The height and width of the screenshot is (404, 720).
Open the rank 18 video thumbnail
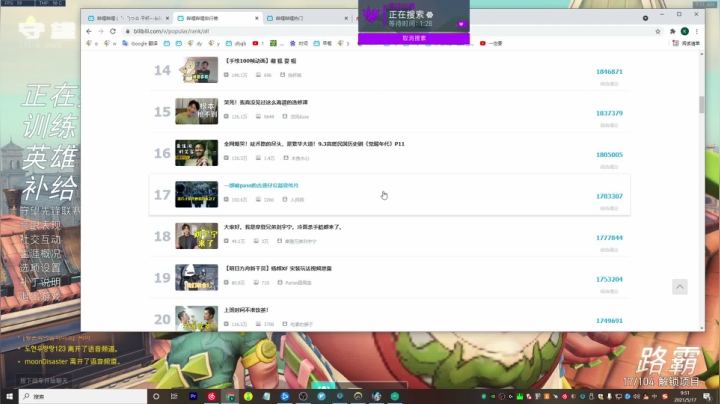[197, 236]
